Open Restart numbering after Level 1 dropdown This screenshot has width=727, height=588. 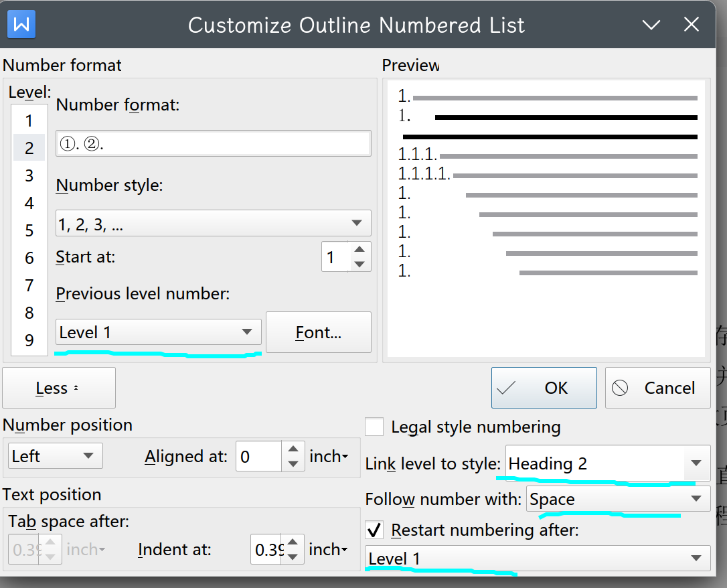pyautogui.click(x=538, y=558)
